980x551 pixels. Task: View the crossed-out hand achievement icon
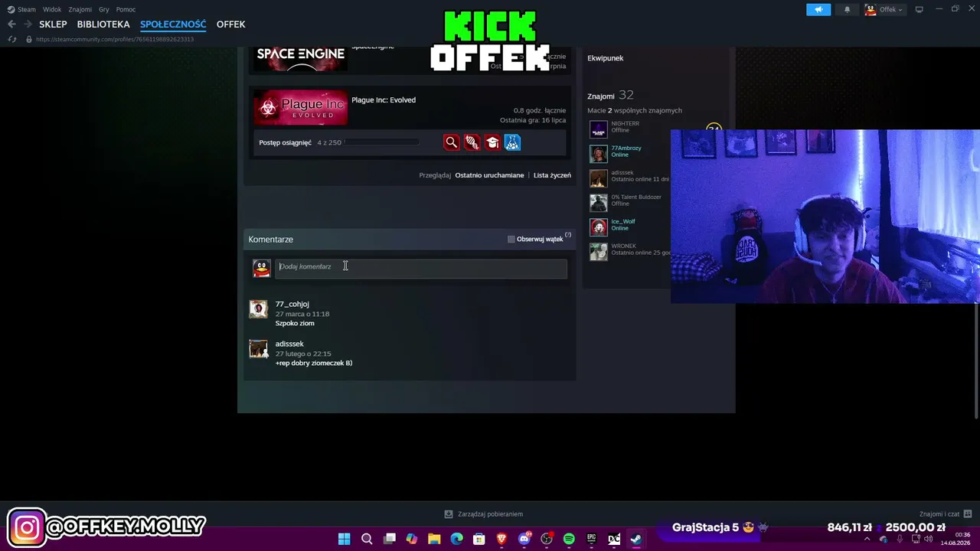[x=472, y=142]
